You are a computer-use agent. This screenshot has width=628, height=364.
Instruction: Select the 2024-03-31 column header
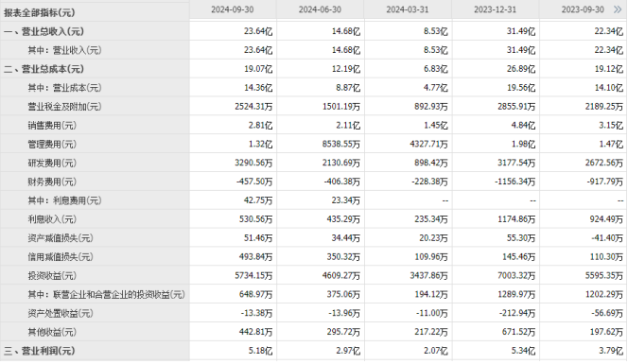click(x=408, y=9)
